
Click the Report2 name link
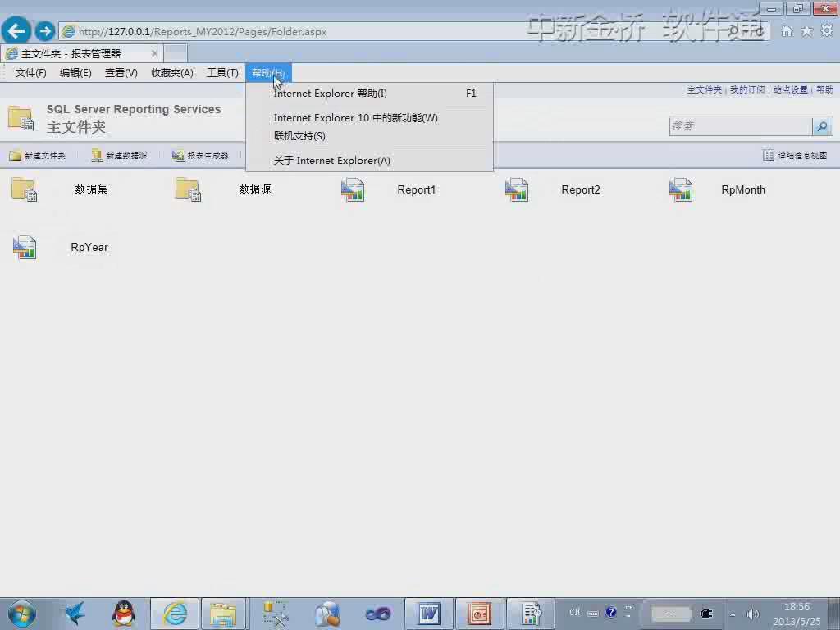click(581, 189)
